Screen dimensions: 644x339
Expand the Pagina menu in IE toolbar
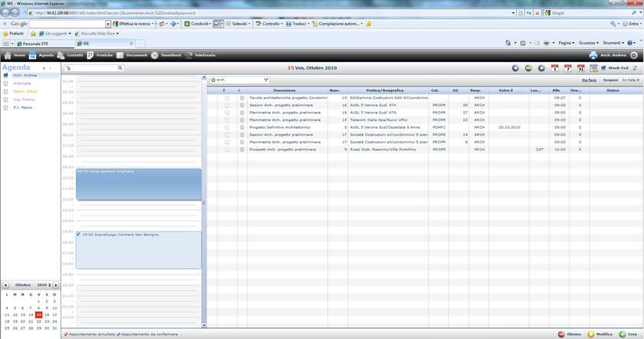[566, 43]
